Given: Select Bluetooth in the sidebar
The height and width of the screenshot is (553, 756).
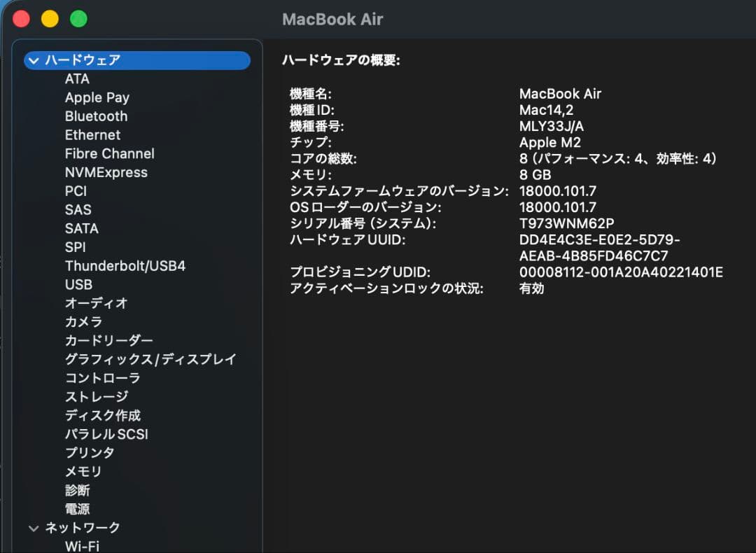Looking at the screenshot, I should pyautogui.click(x=96, y=116).
